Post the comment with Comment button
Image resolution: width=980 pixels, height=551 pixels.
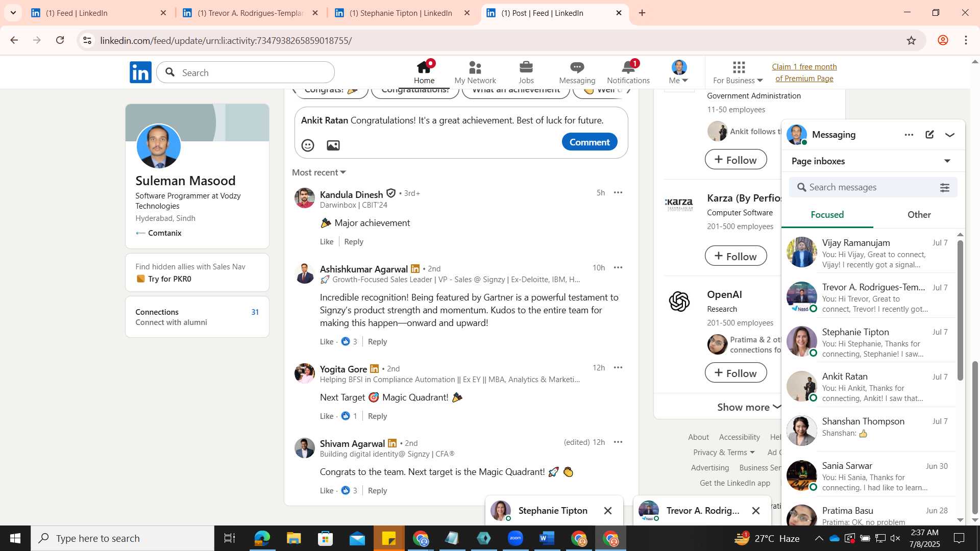click(590, 142)
